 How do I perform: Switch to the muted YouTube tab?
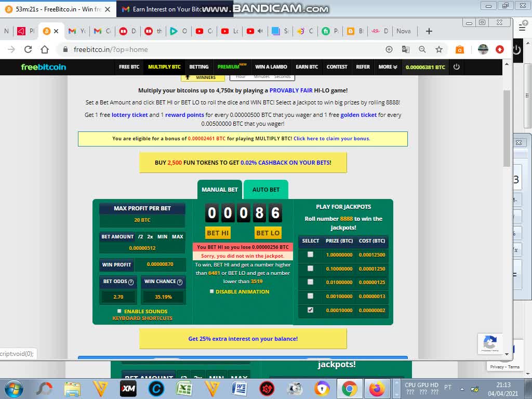click(255, 31)
